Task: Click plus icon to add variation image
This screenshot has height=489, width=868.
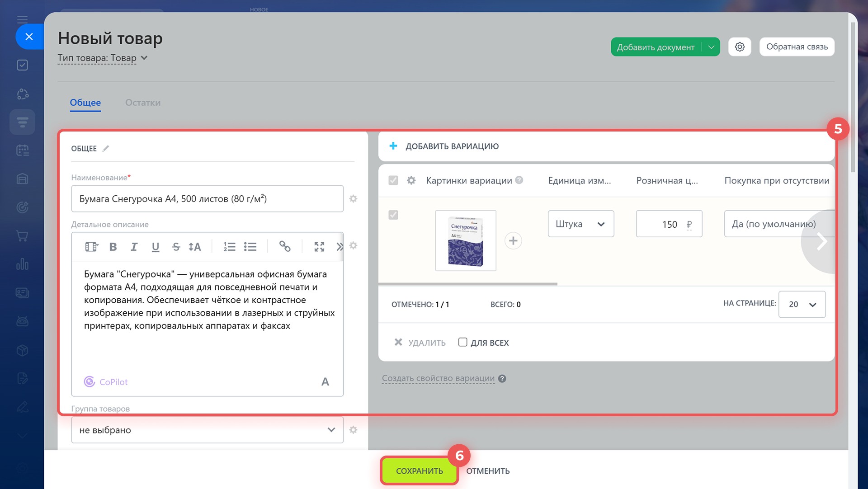Action: [x=513, y=241]
